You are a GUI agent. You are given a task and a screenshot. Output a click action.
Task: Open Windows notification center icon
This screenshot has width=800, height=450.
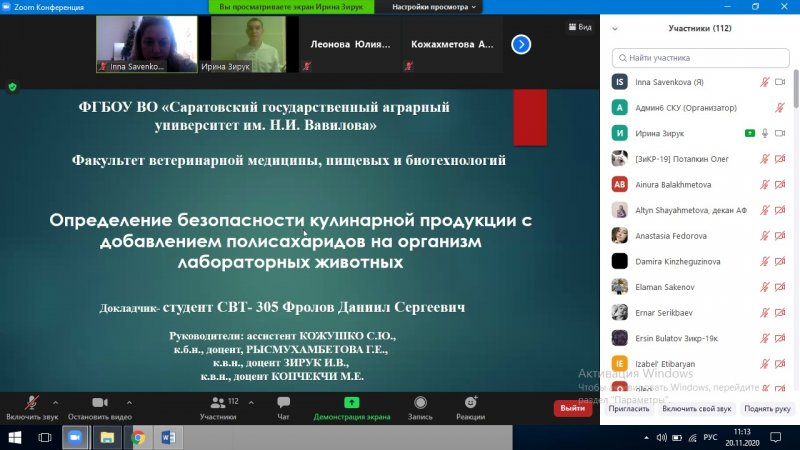776,437
